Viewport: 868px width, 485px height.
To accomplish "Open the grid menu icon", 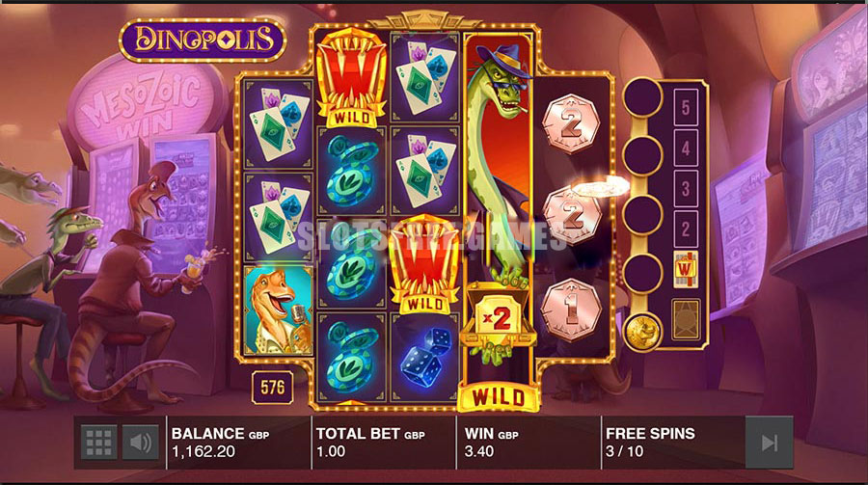I will point(98,442).
